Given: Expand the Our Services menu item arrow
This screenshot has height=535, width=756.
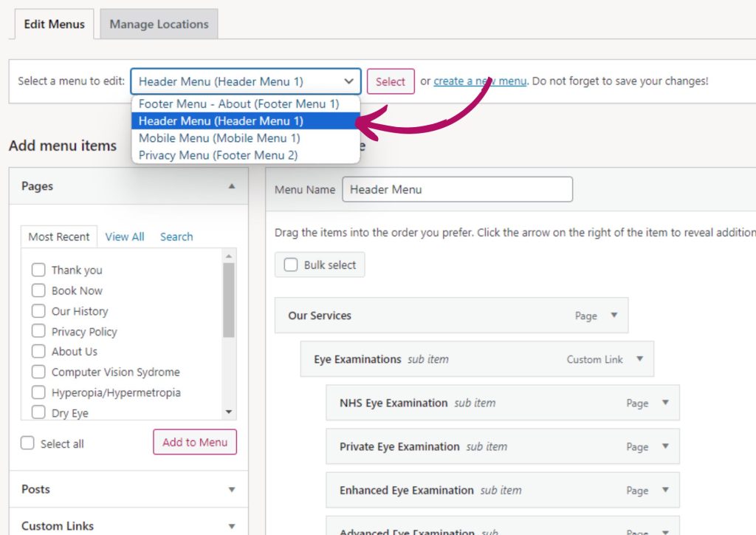Looking at the screenshot, I should tap(614, 316).
